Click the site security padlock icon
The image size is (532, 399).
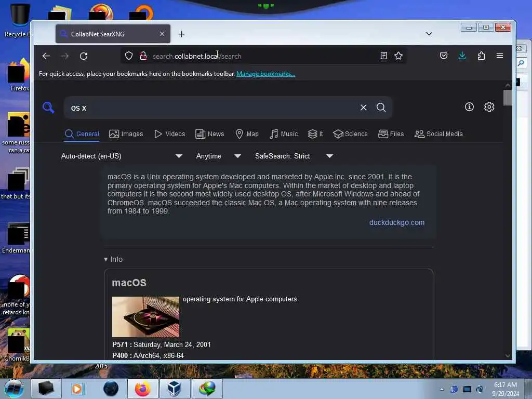pos(143,56)
